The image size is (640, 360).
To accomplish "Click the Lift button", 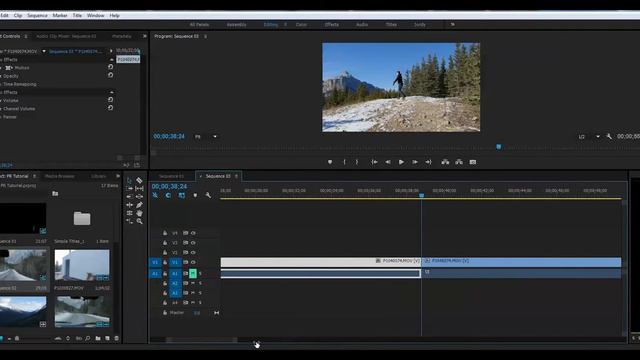I will coord(445,162).
